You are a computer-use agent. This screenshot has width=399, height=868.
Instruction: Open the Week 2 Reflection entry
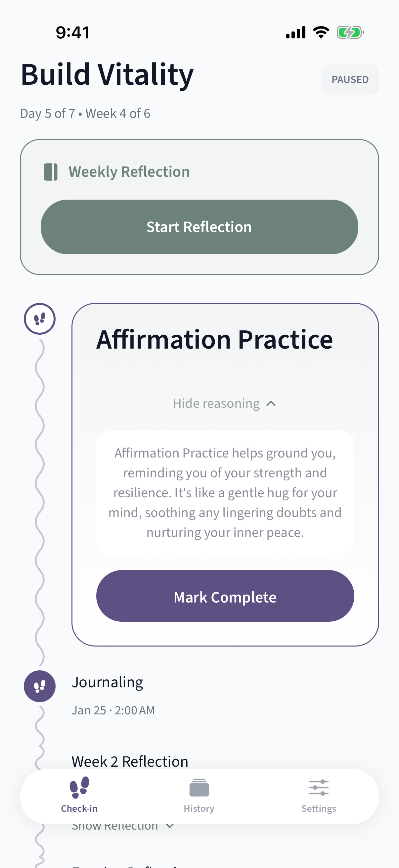130,761
